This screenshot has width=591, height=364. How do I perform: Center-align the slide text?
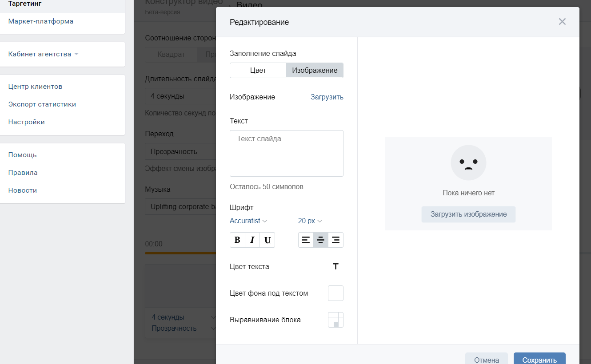point(320,240)
